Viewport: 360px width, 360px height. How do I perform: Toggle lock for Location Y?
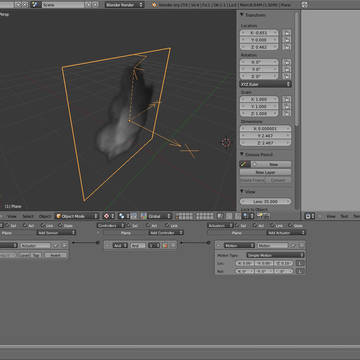pyautogui.click(x=286, y=40)
